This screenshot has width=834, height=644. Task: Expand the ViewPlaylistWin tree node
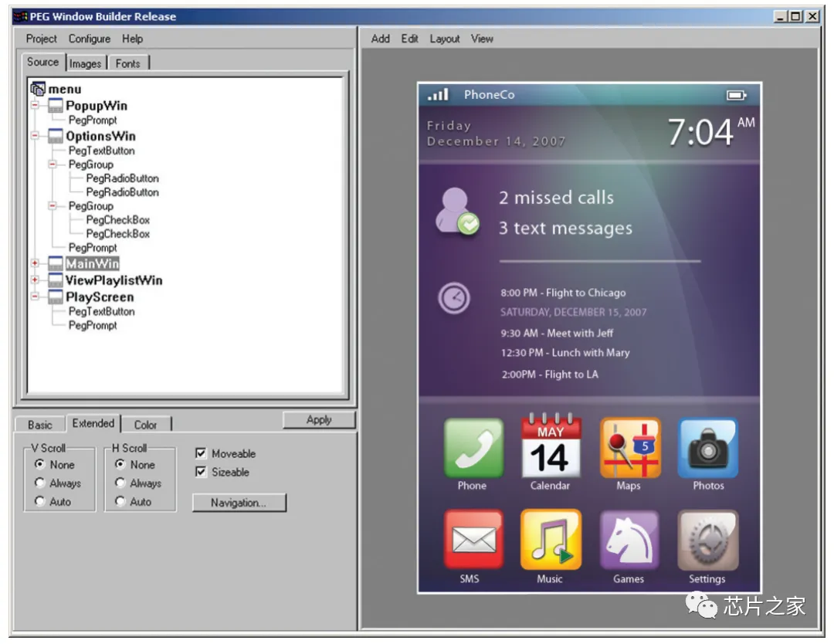(35, 280)
